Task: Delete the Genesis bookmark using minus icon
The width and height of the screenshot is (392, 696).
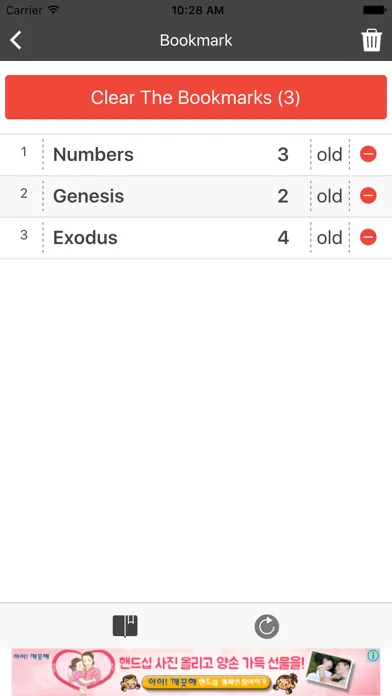Action: pos(368,195)
